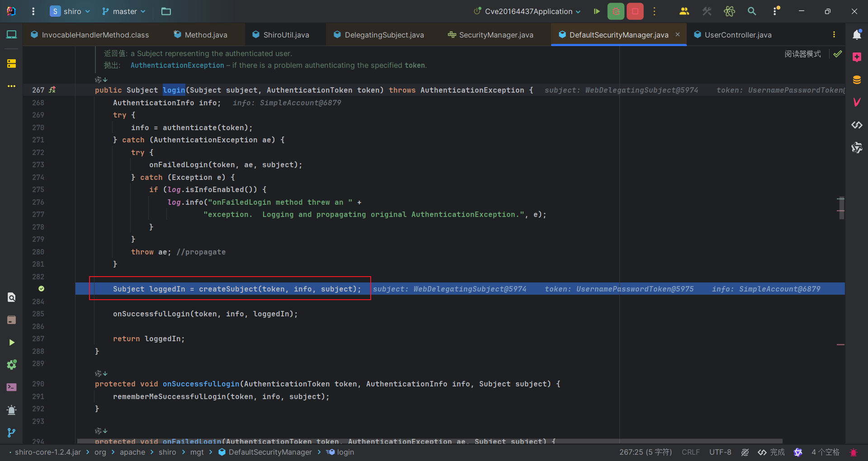Open the code brackets tool window on right
The width and height of the screenshot is (868, 461).
pyautogui.click(x=857, y=125)
